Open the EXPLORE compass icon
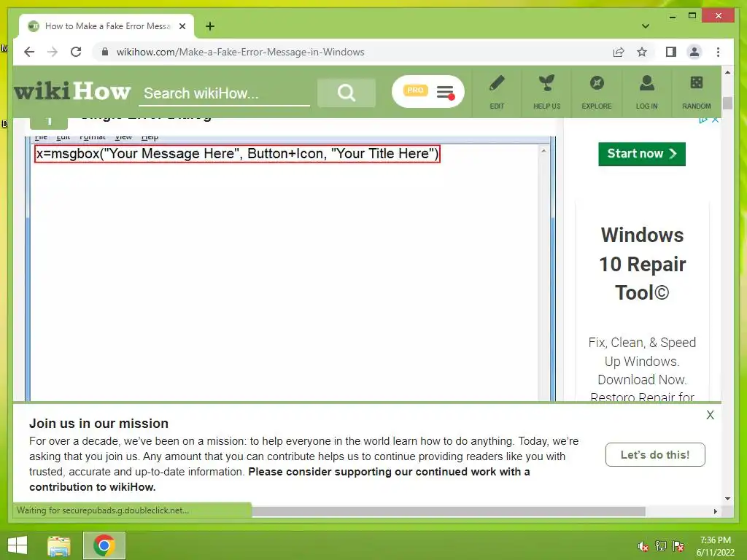The image size is (747, 560). coord(597,85)
